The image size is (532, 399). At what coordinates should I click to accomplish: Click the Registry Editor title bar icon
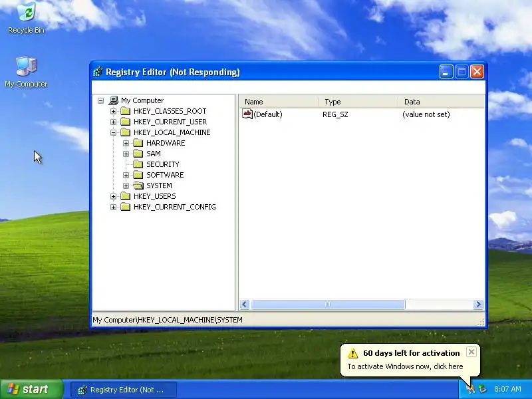[98, 72]
